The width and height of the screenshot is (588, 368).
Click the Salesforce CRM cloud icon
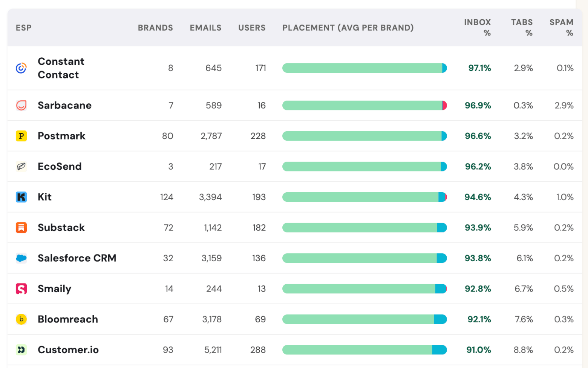(x=21, y=258)
